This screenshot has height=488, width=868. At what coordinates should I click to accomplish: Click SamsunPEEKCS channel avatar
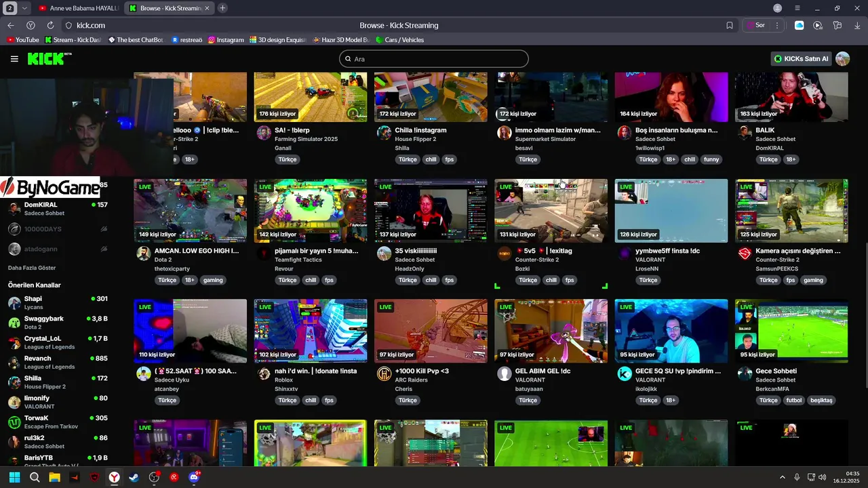[x=745, y=253]
